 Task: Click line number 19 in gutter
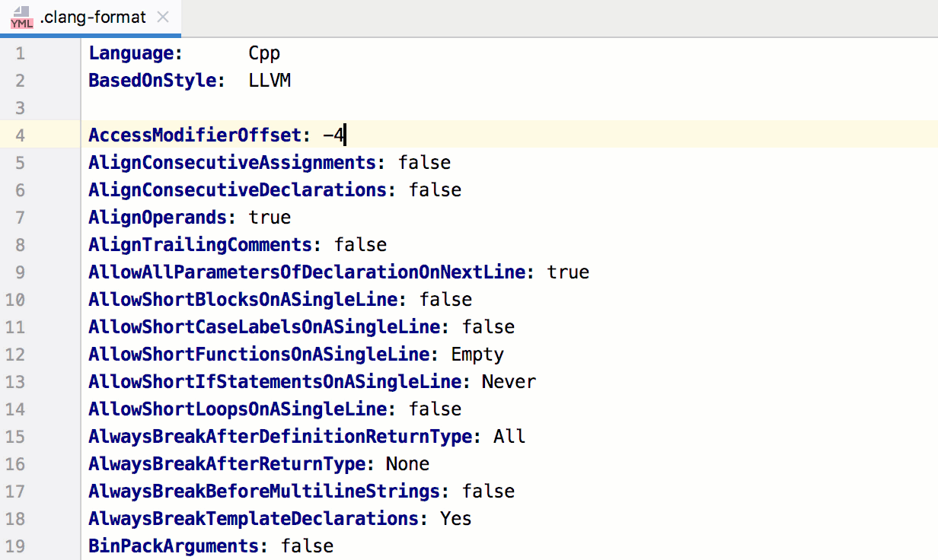click(15, 546)
